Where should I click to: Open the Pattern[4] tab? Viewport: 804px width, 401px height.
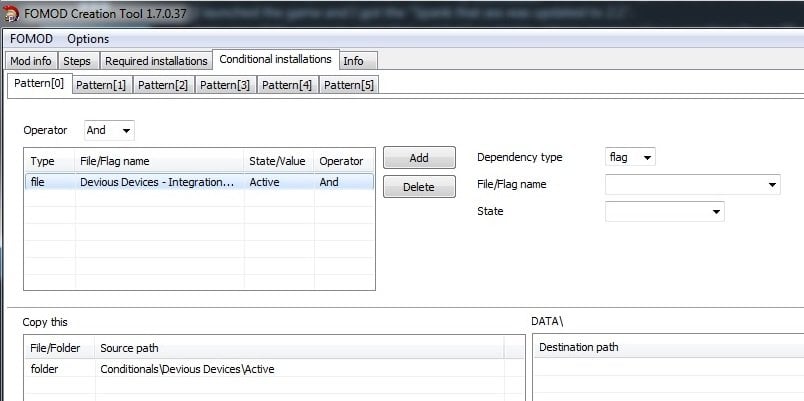pyautogui.click(x=287, y=85)
